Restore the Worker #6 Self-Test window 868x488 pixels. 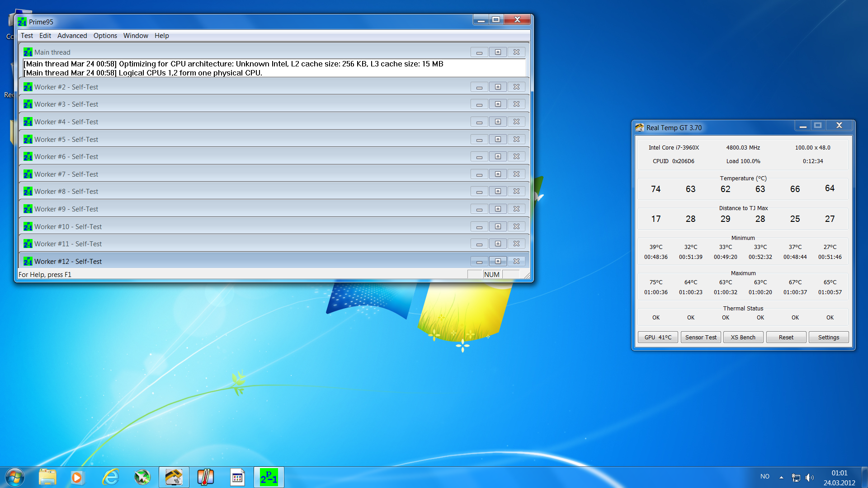[x=498, y=156]
